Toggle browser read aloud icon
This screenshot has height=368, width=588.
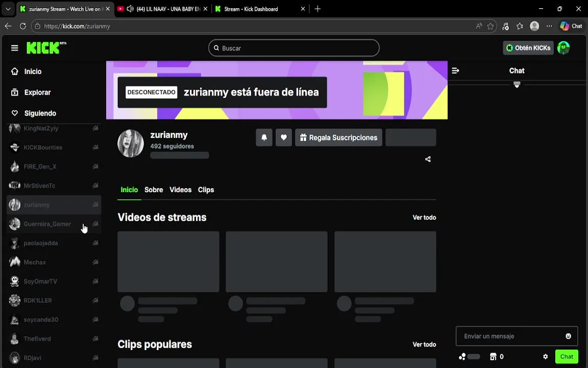479,26
